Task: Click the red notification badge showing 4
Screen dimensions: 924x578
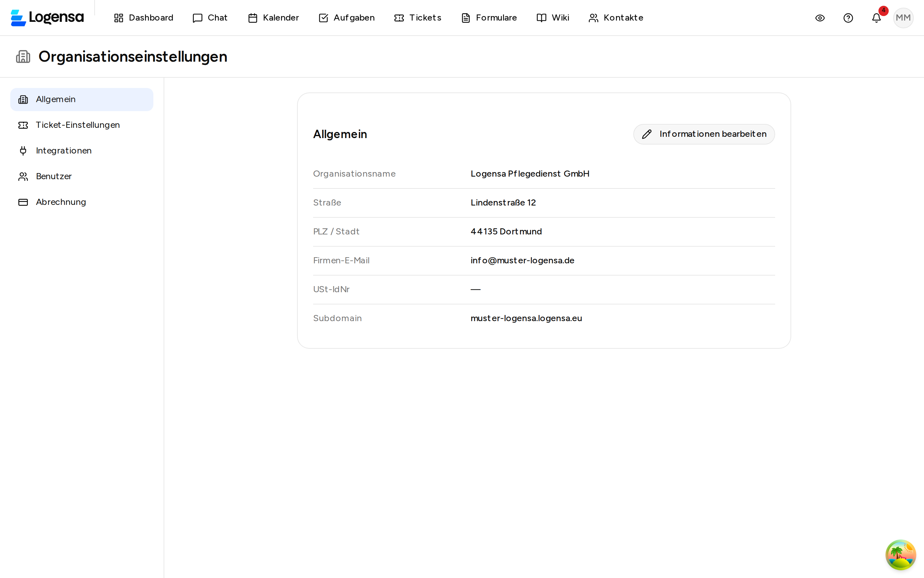Action: click(883, 11)
